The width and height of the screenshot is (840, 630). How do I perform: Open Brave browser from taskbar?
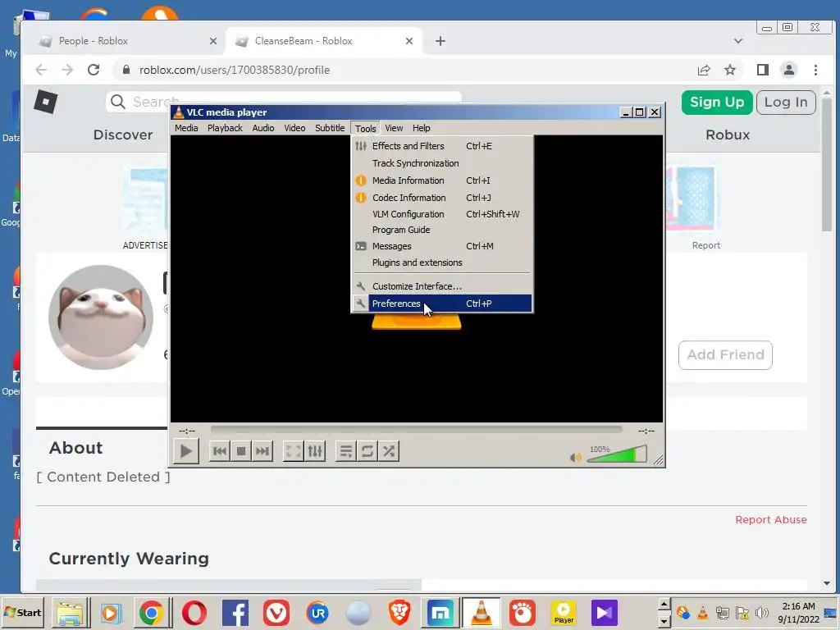pos(399,612)
